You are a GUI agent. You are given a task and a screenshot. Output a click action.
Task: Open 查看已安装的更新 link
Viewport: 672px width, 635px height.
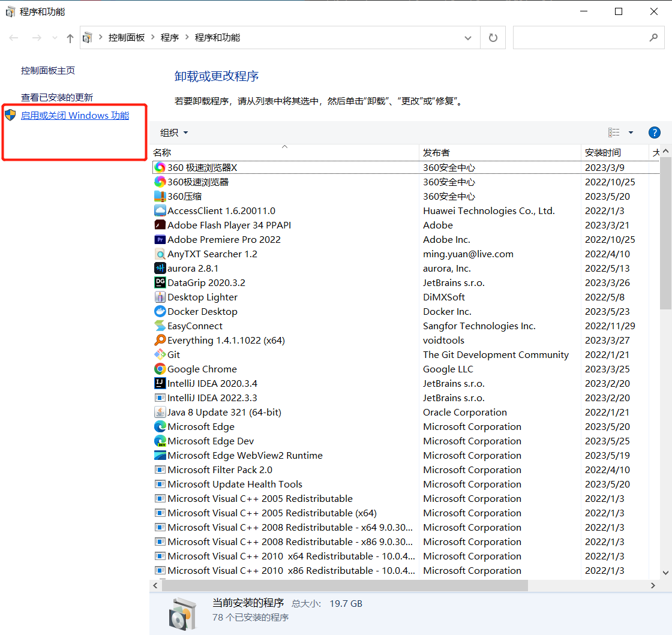[57, 97]
